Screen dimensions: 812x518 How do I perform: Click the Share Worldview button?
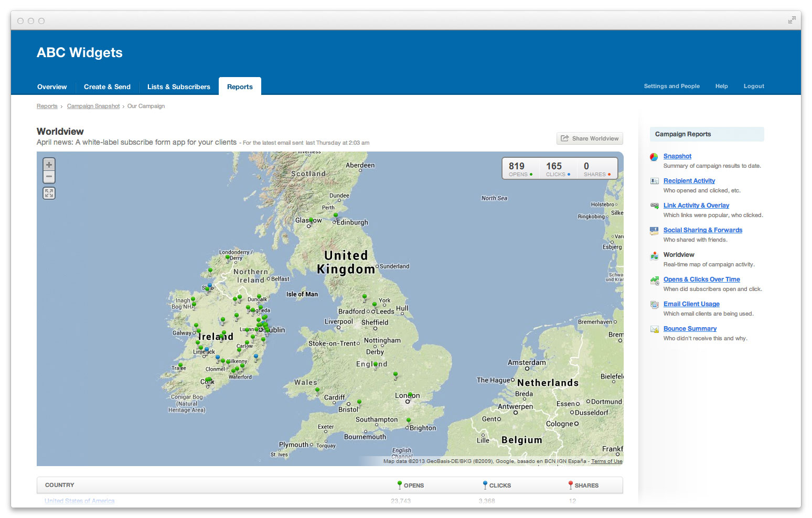coord(590,138)
